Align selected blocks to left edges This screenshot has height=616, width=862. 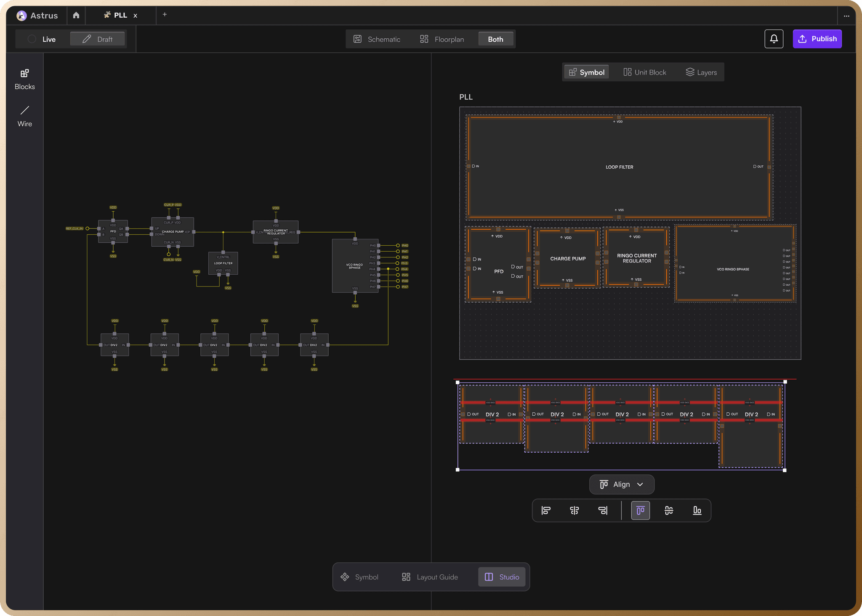click(x=546, y=510)
